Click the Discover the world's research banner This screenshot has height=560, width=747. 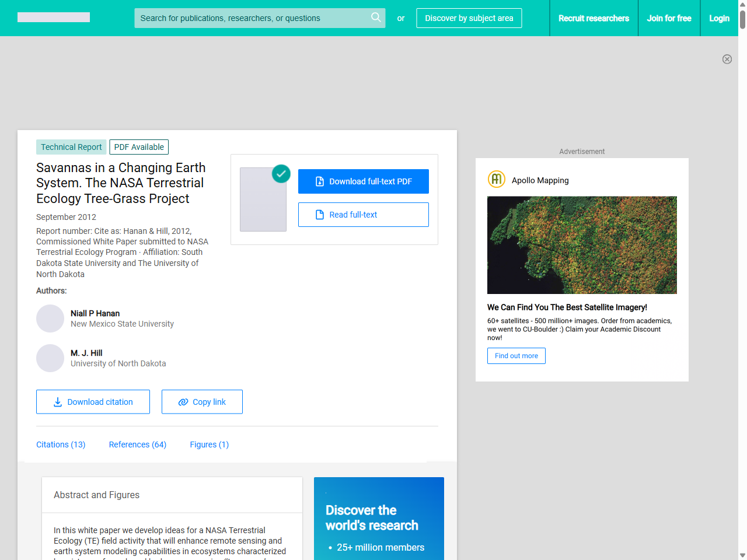click(379, 519)
